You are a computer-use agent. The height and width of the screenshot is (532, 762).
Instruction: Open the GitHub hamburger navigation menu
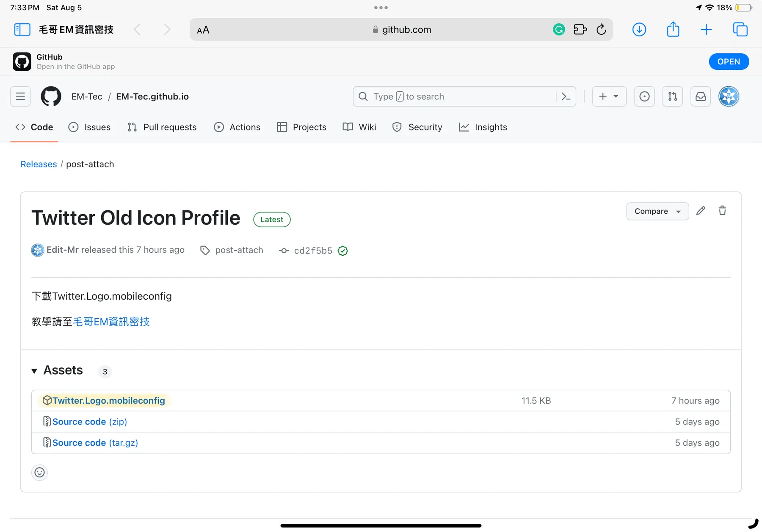(x=20, y=96)
